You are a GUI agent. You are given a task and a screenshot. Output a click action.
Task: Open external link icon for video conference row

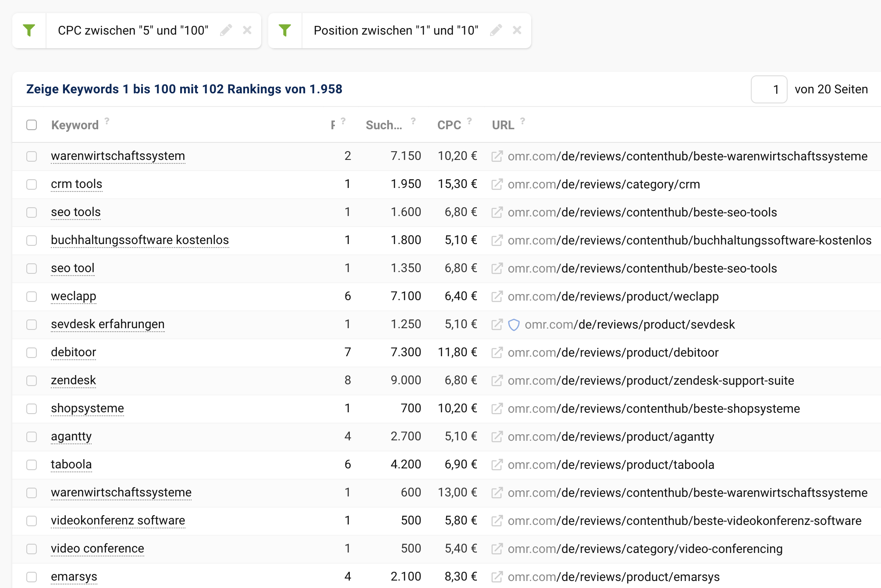point(497,549)
